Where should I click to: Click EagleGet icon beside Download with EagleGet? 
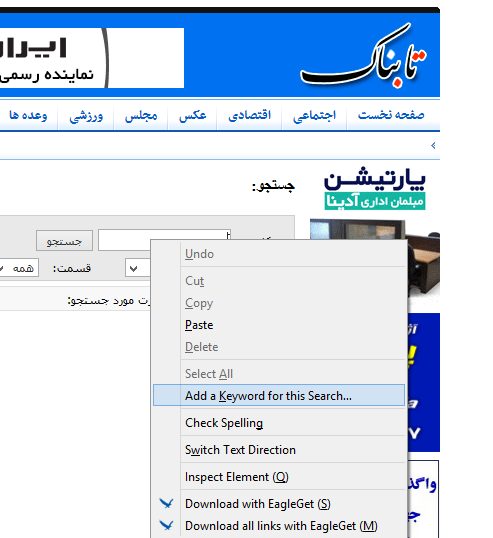(x=166, y=503)
